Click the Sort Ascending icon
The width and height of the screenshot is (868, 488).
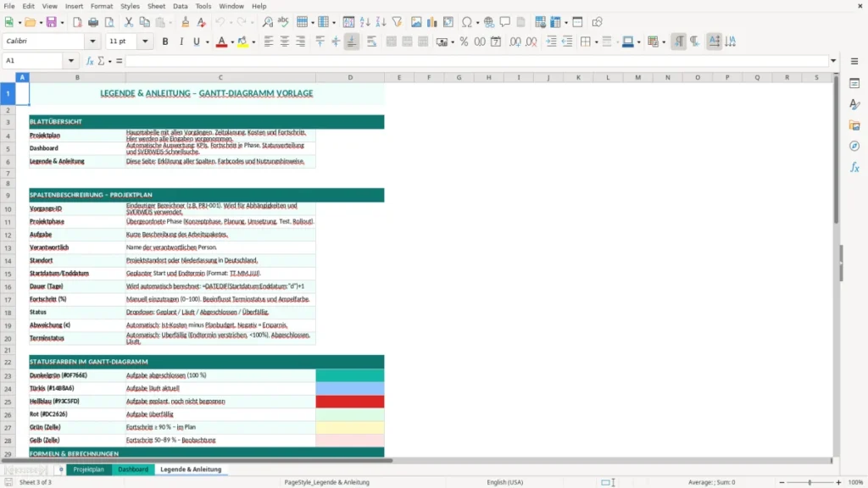pyautogui.click(x=364, y=22)
